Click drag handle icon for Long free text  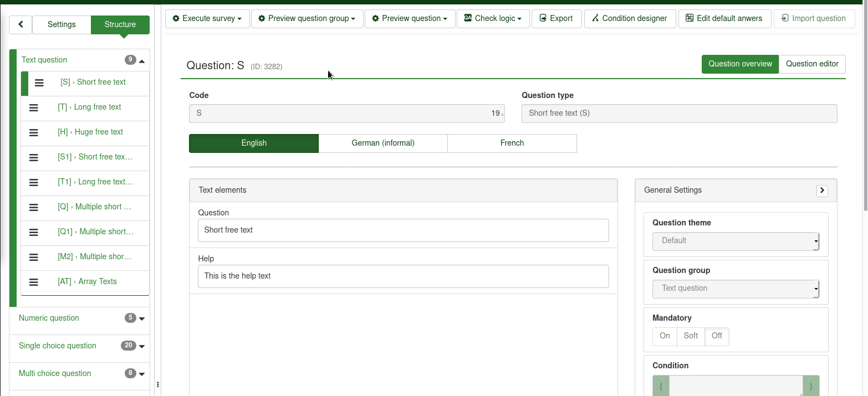[34, 107]
